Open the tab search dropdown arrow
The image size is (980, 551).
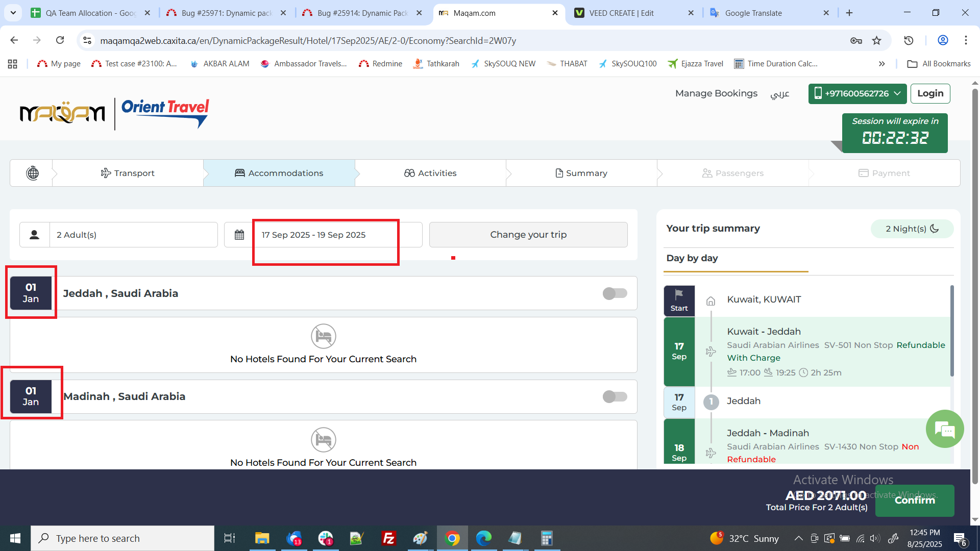tap(13, 13)
